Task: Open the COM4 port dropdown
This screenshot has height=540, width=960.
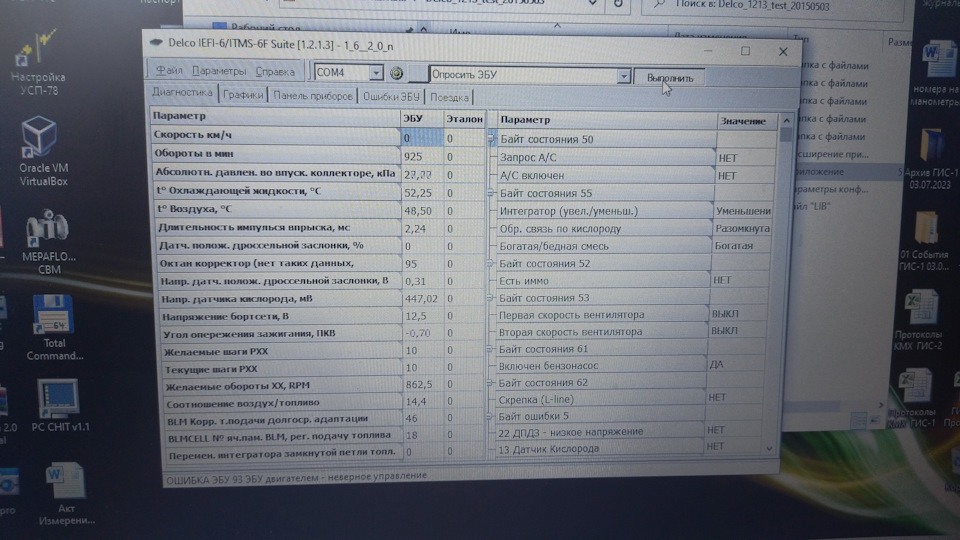Action: click(376, 73)
